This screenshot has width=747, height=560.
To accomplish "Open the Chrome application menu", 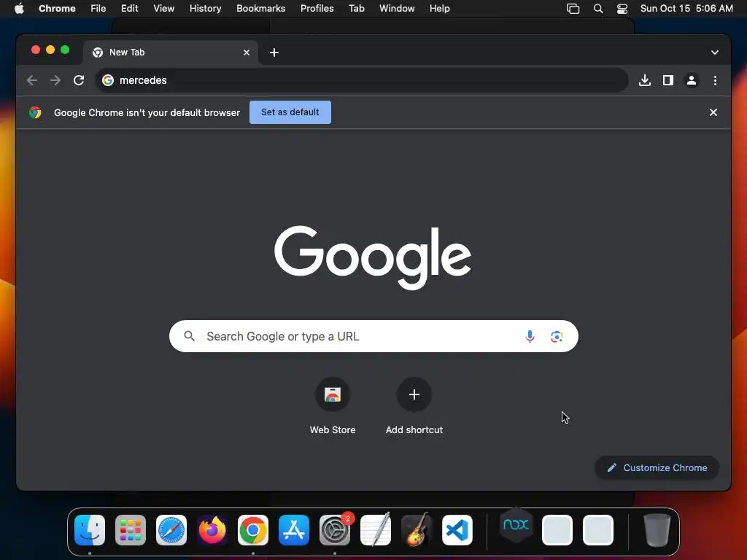I will pos(57,9).
